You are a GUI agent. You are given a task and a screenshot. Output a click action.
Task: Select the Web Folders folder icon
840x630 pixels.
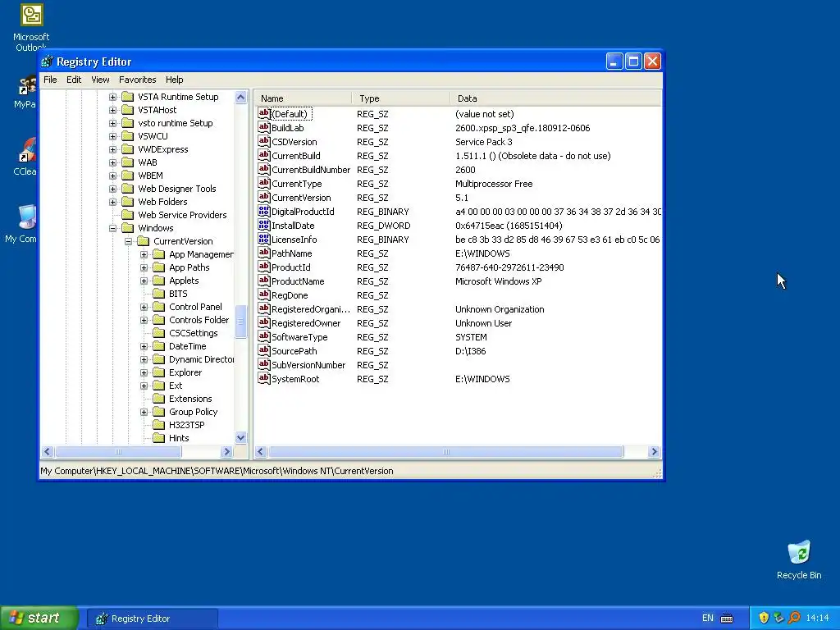click(x=127, y=202)
